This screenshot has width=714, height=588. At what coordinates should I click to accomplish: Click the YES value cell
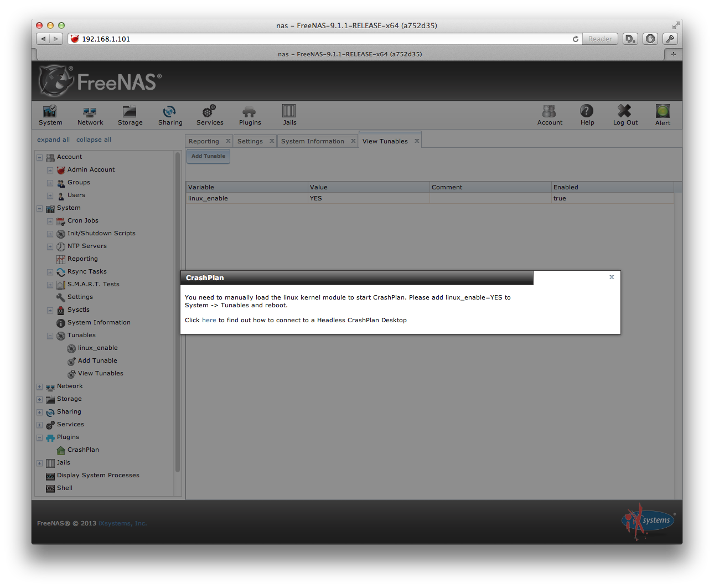369,198
